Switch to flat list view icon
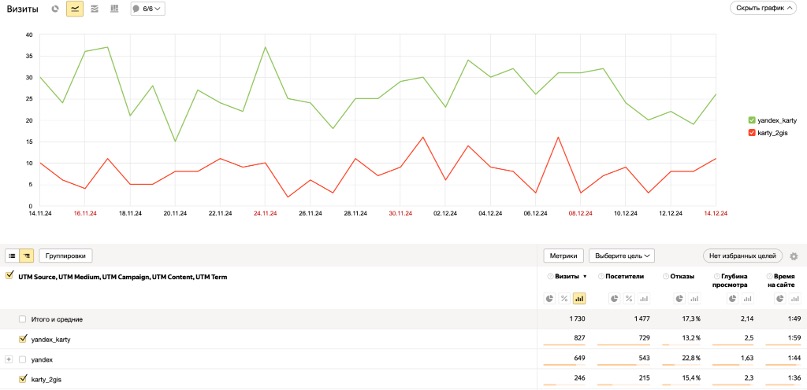The width and height of the screenshot is (807, 390). 12,256
